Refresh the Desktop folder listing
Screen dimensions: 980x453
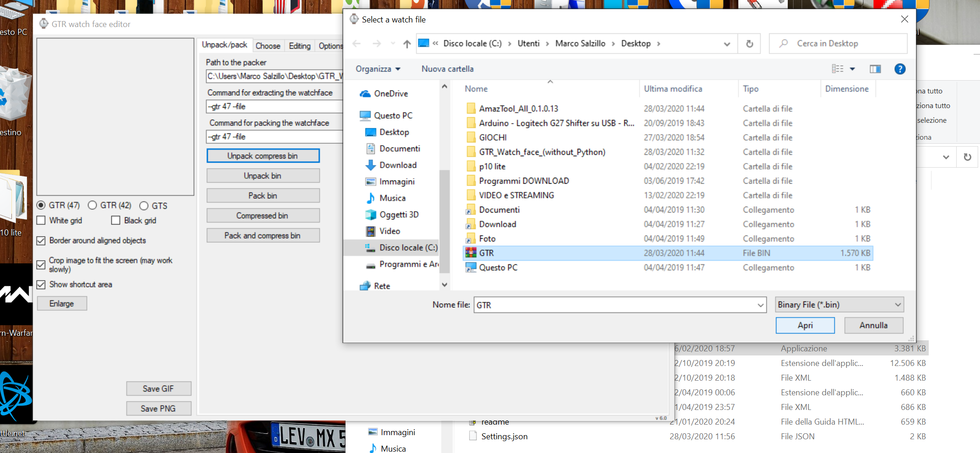[749, 44]
